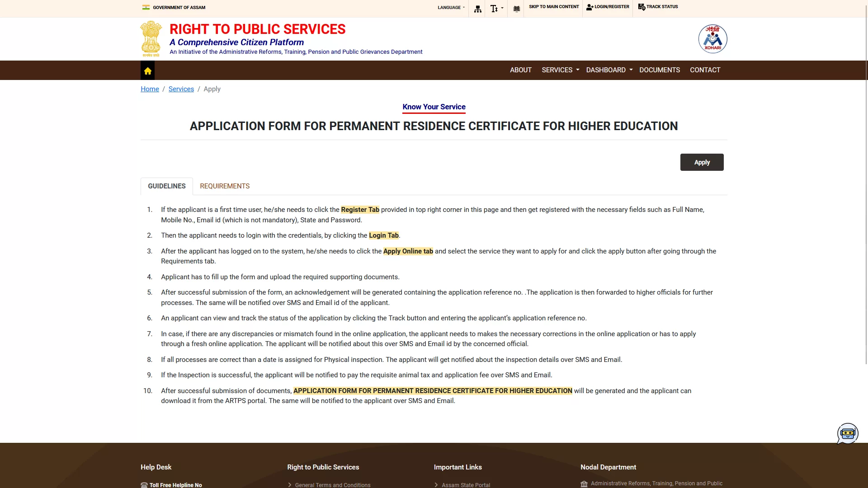Follow the Know Your Service link

(434, 107)
